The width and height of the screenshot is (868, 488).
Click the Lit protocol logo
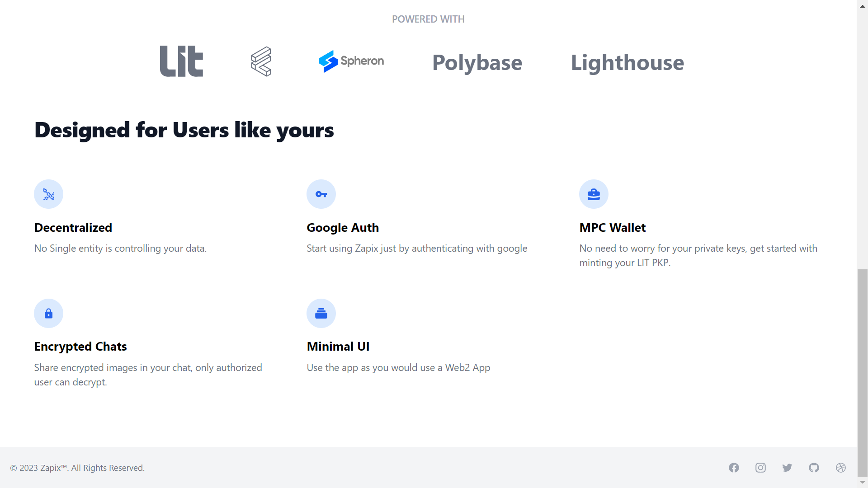point(181,61)
